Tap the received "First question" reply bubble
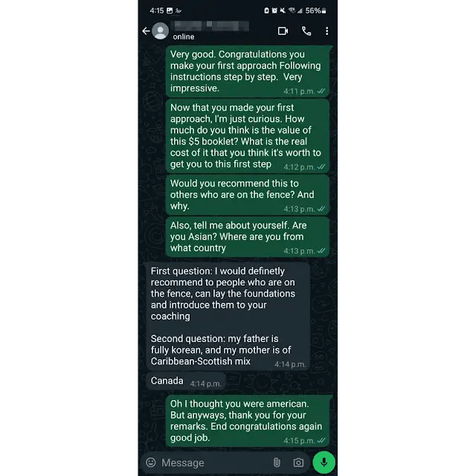 pyautogui.click(x=228, y=316)
